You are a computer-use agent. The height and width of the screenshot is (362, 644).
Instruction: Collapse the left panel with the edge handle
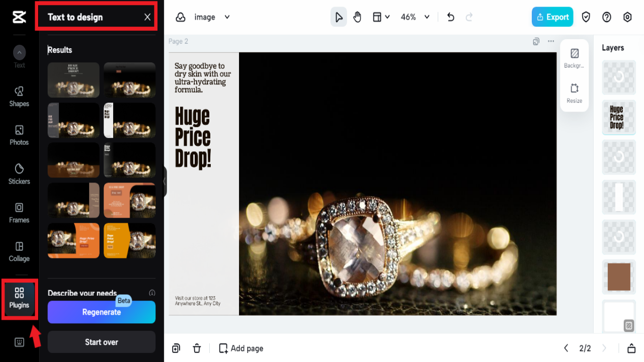165,182
